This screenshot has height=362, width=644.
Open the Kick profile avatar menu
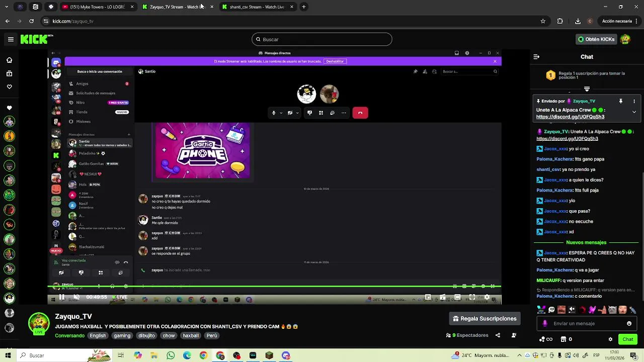pyautogui.click(x=625, y=39)
